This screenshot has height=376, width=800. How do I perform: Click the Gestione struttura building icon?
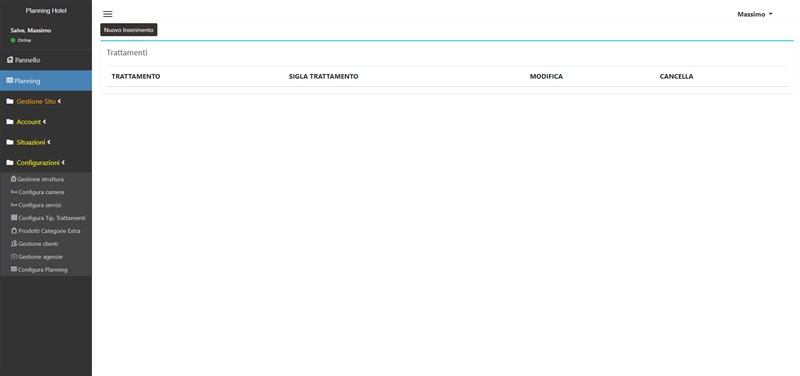pos(14,179)
